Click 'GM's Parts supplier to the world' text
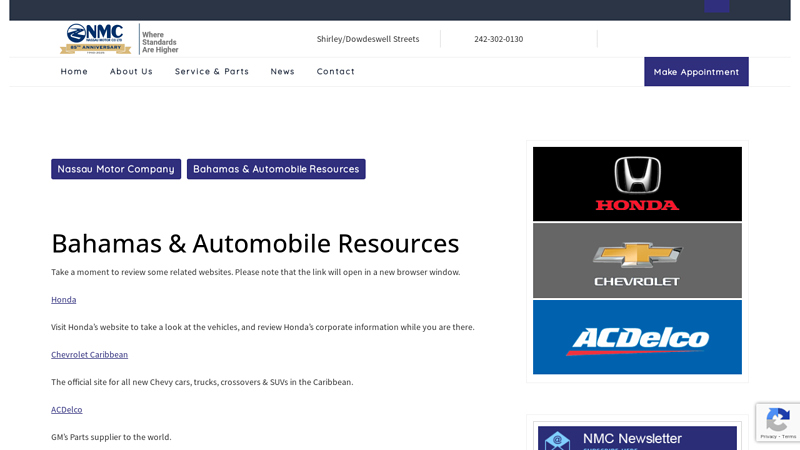800x450 pixels. (111, 437)
